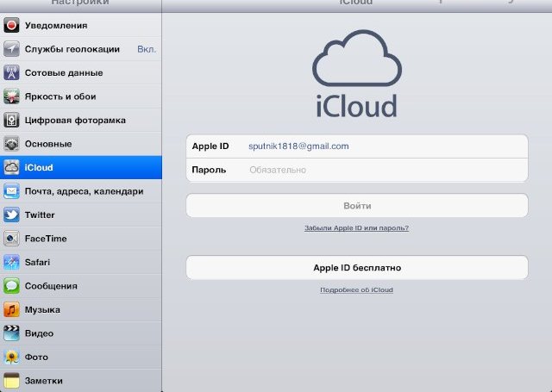Tap the Digital Picture Frame icon
Image resolution: width=552 pixels, height=392 pixels.
click(11, 121)
